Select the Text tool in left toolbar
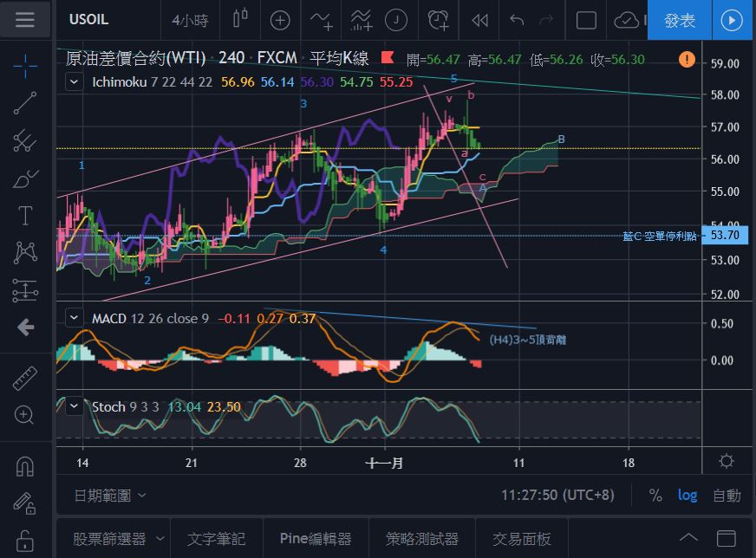This screenshot has width=756, height=558. 25,216
